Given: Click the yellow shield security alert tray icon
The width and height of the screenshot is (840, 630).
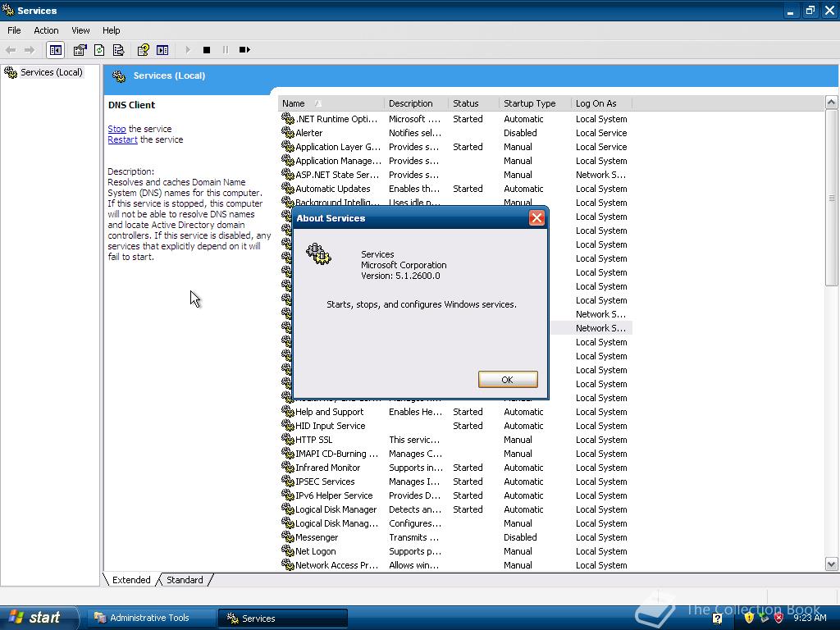Looking at the screenshot, I should 748,618.
